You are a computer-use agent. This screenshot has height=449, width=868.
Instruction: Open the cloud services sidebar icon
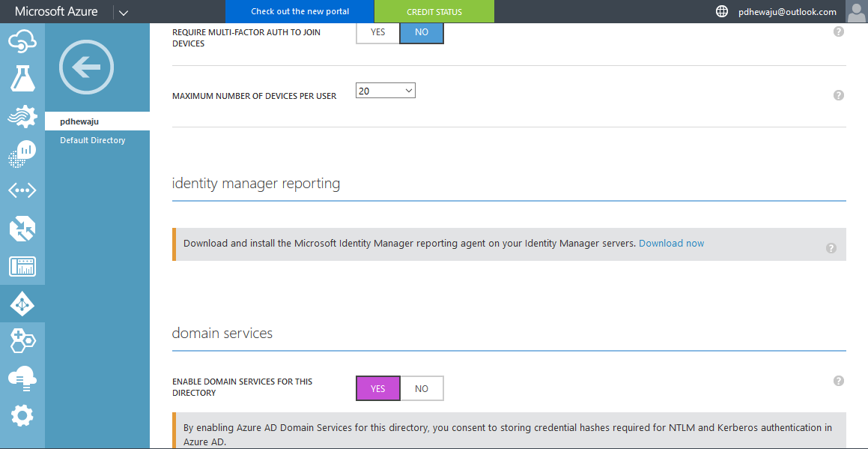click(x=22, y=41)
